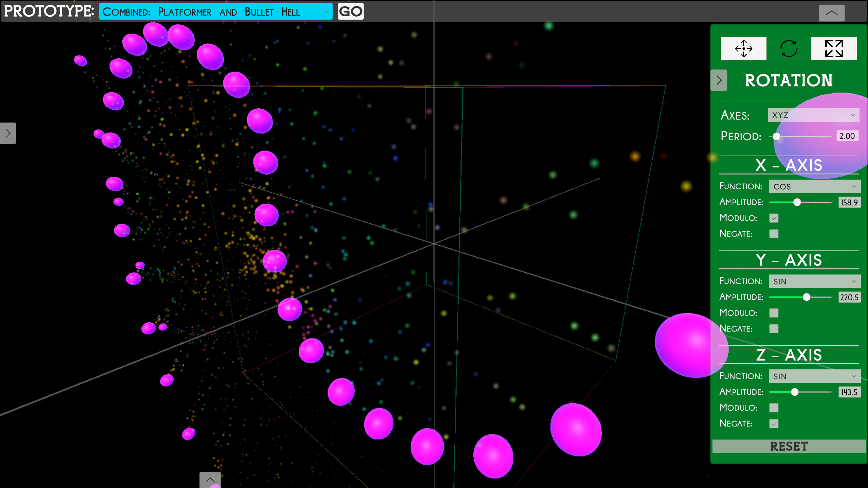Uncheck the Z-Axis Negate checkbox
This screenshot has width=868, height=488.
click(x=774, y=424)
